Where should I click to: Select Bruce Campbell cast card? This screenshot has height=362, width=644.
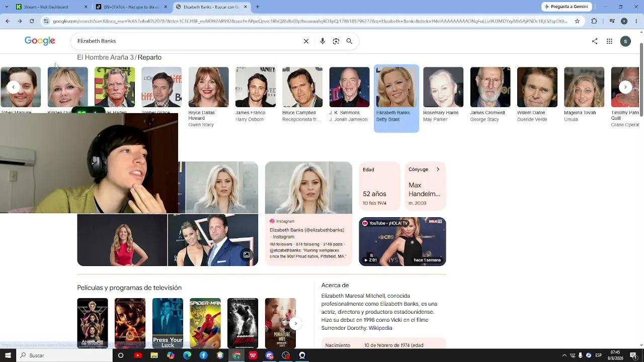tap(302, 95)
